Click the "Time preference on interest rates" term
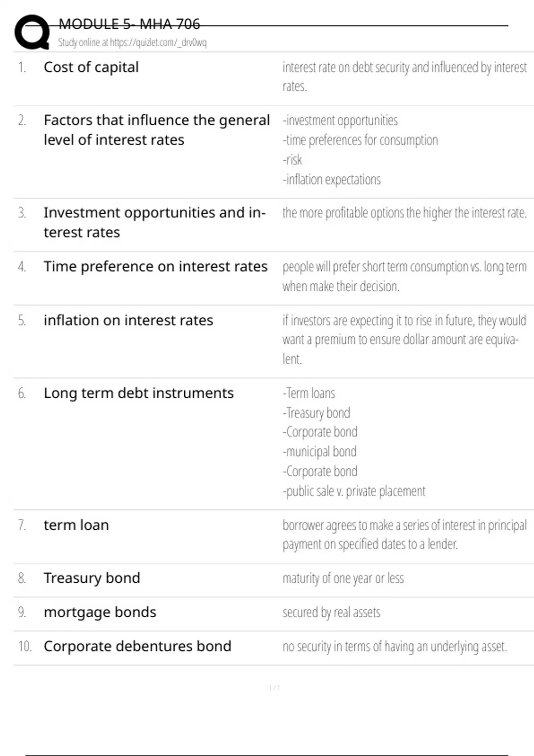 pyautogui.click(x=155, y=266)
